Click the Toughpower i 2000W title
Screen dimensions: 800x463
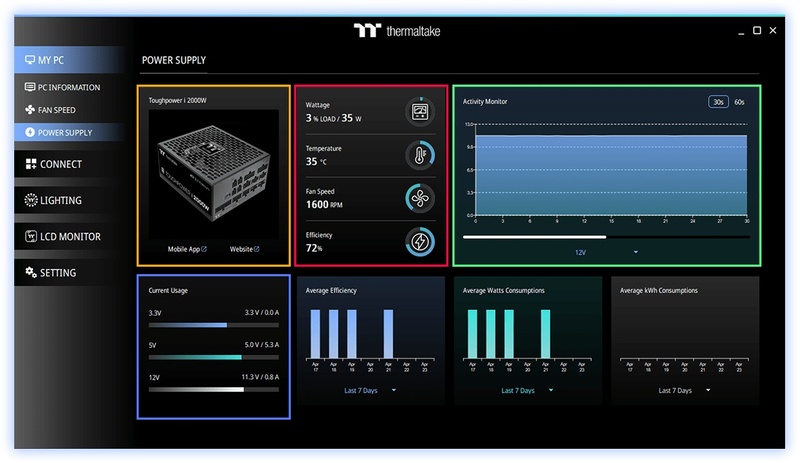click(178, 101)
